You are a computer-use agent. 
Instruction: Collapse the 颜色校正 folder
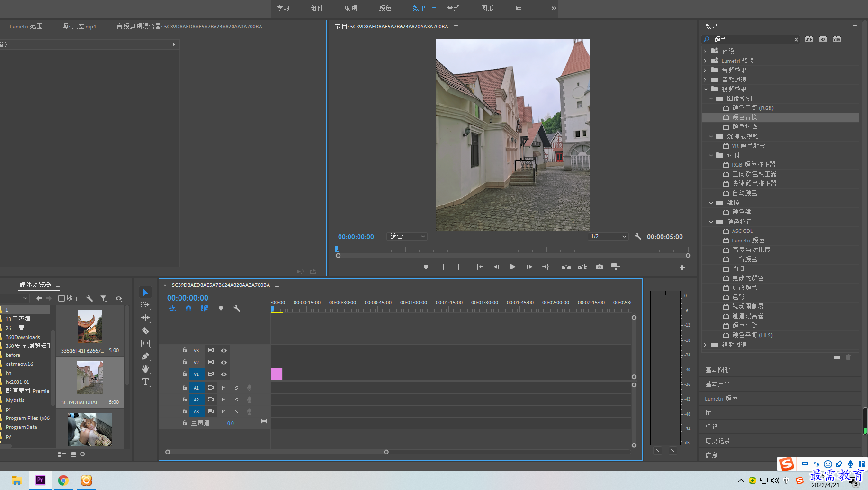pyautogui.click(x=711, y=222)
